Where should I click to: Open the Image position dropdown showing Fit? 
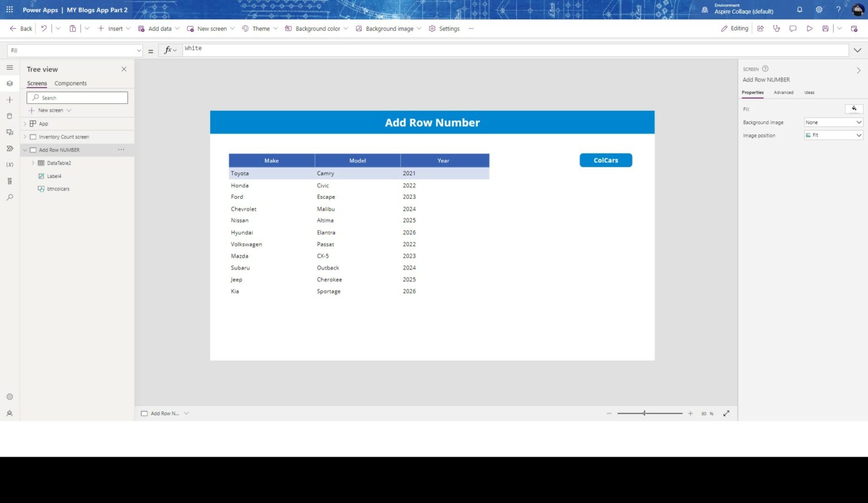pos(833,135)
